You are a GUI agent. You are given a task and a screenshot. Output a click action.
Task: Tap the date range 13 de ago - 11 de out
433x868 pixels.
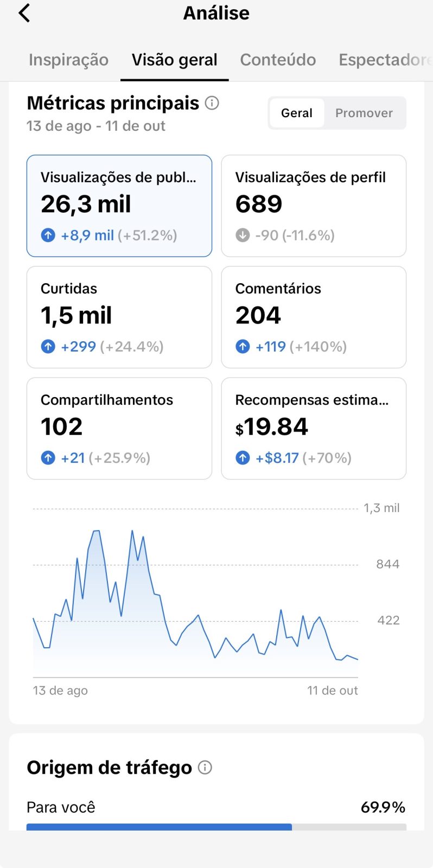(x=96, y=126)
